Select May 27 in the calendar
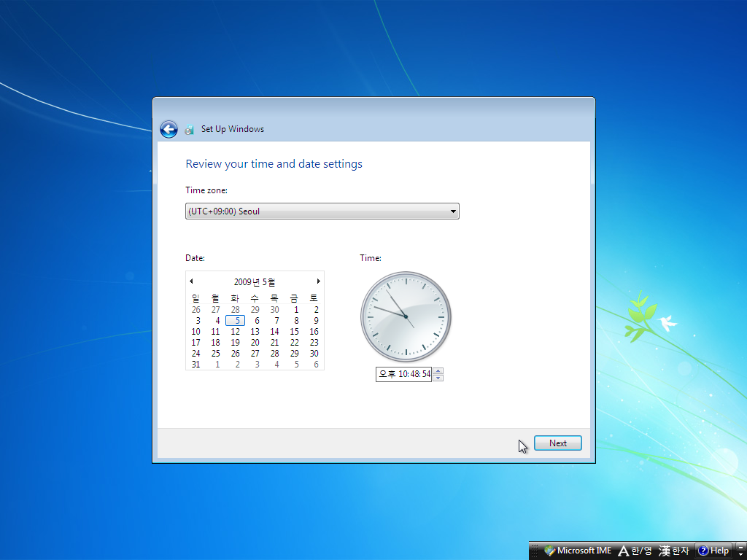Image resolution: width=747 pixels, height=560 pixels. coord(255,354)
